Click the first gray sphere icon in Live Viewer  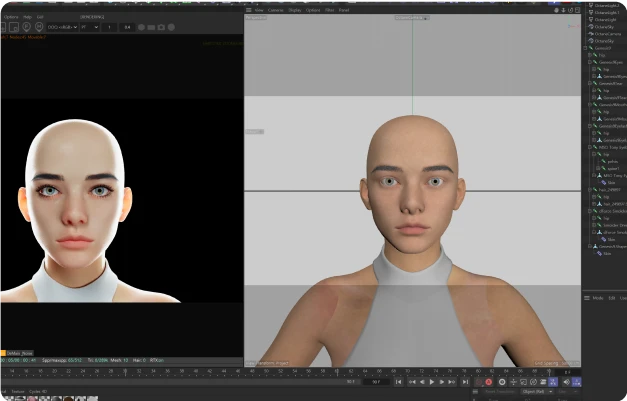[141, 27]
